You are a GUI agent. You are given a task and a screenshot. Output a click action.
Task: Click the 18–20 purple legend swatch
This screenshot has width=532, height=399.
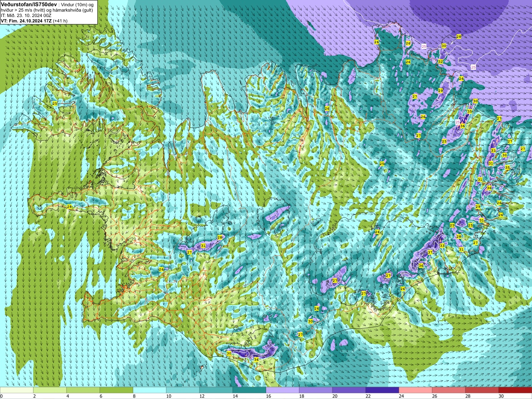tap(316, 390)
